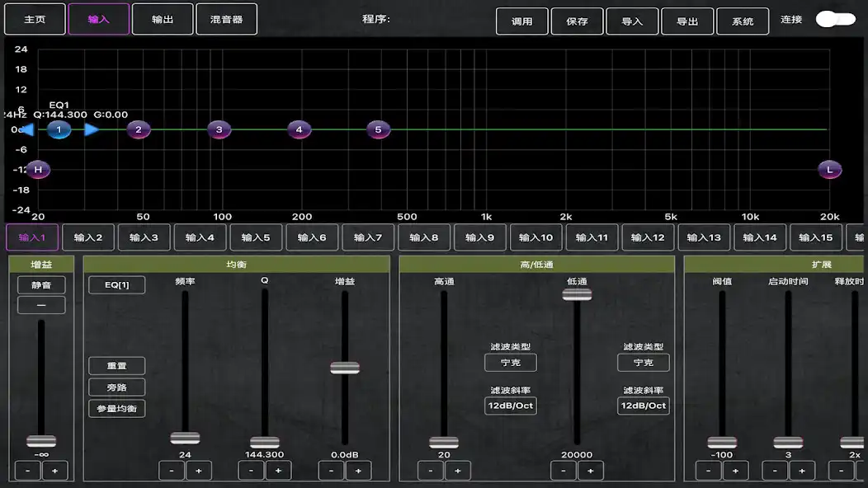Select the 输入14 channel tab
Screen dimensions: 868x488
pos(760,237)
